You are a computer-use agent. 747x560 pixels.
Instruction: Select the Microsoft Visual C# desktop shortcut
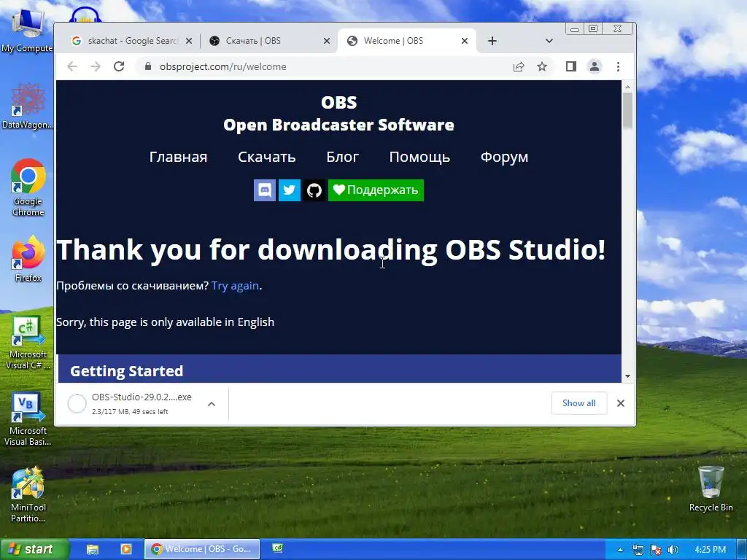tap(28, 343)
